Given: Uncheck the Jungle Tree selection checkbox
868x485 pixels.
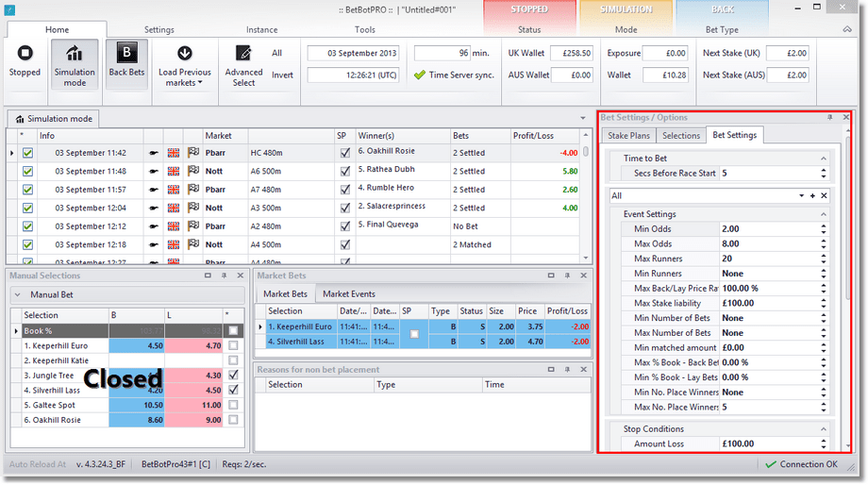Looking at the screenshot, I should pos(233,375).
